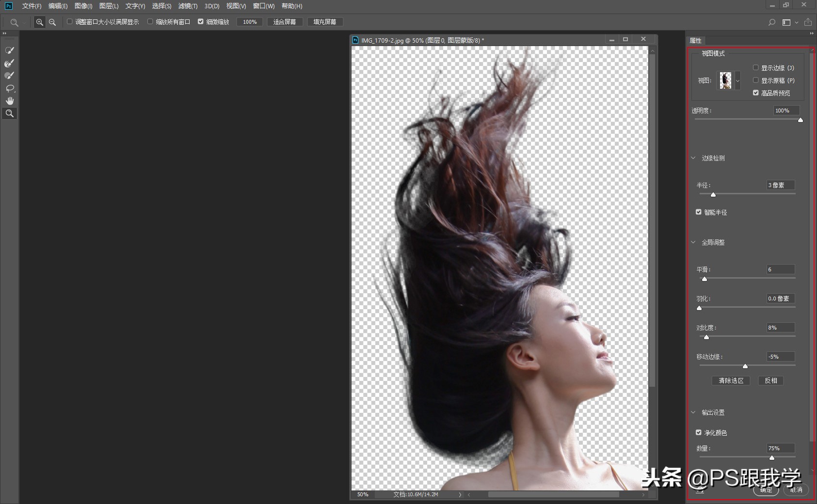Click the 适合屏幕 button
This screenshot has height=504, width=817.
285,21
